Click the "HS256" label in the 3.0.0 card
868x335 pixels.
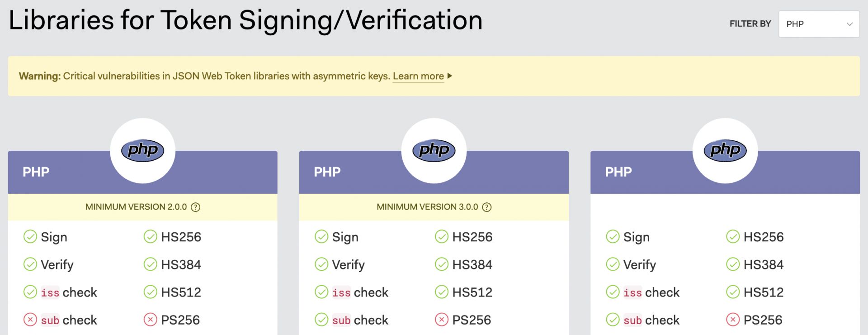pos(472,237)
